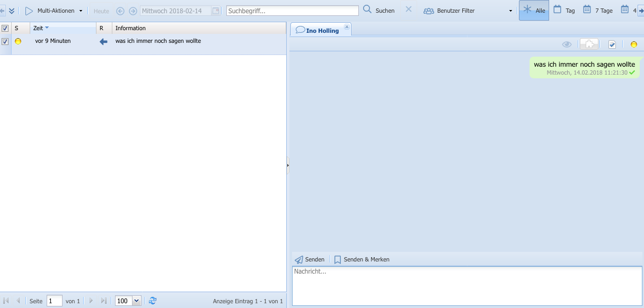Click the Senden button
Image resolution: width=644 pixels, height=308 pixels.
point(310,259)
